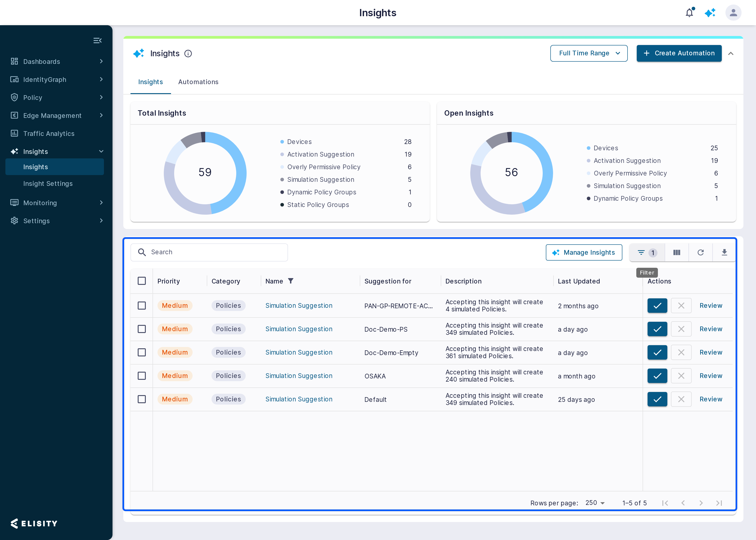Open the Full Time Range dropdown
Screen dimensions: 756x540
[589, 53]
